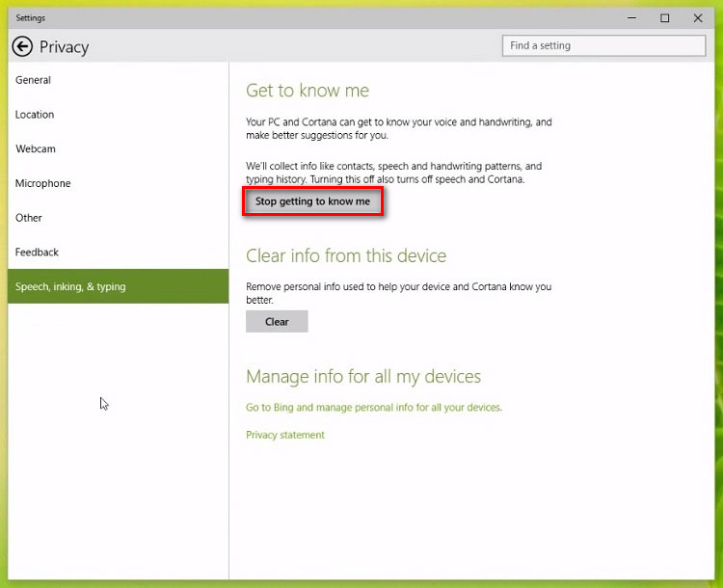
Task: Minimize the Settings window
Action: click(x=630, y=18)
